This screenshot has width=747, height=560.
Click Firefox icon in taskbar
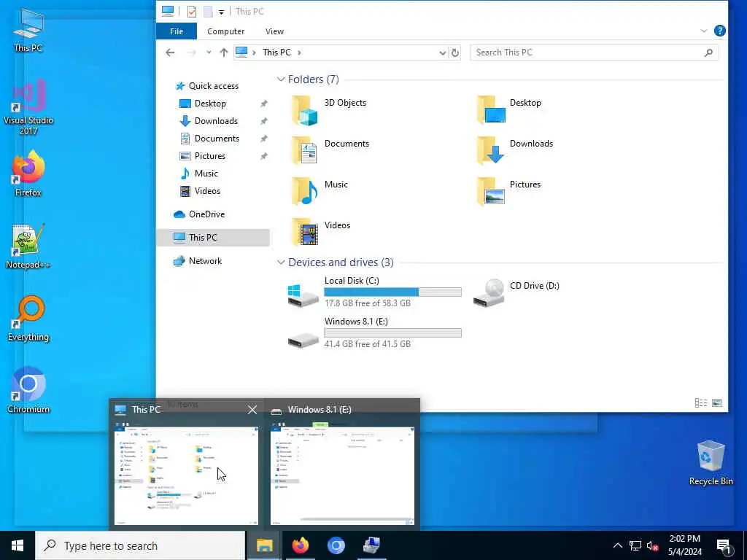click(x=300, y=545)
